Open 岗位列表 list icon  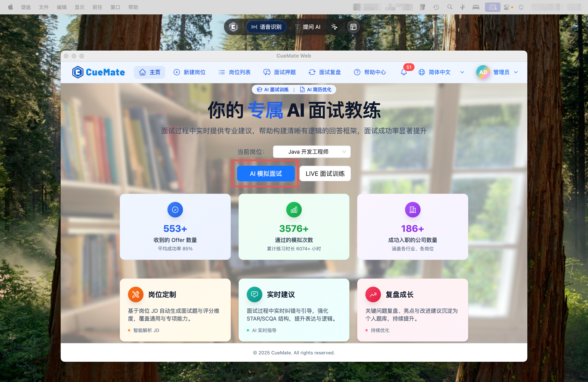click(222, 72)
